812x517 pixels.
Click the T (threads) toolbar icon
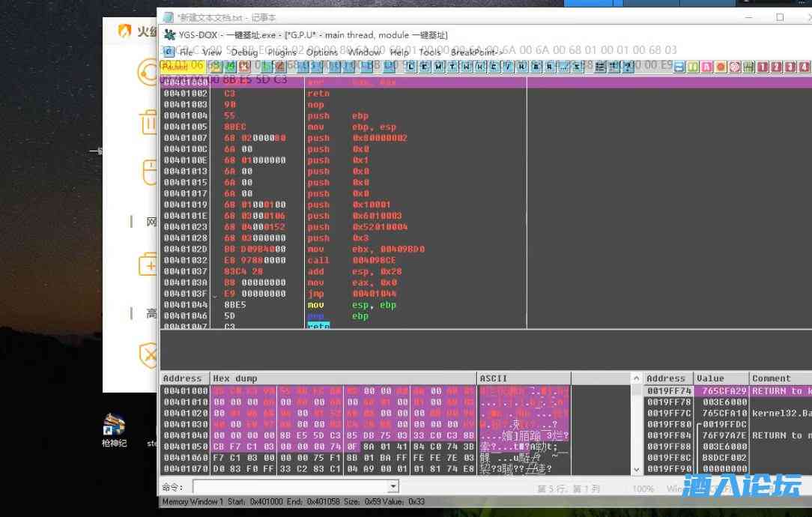pyautogui.click(x=450, y=67)
